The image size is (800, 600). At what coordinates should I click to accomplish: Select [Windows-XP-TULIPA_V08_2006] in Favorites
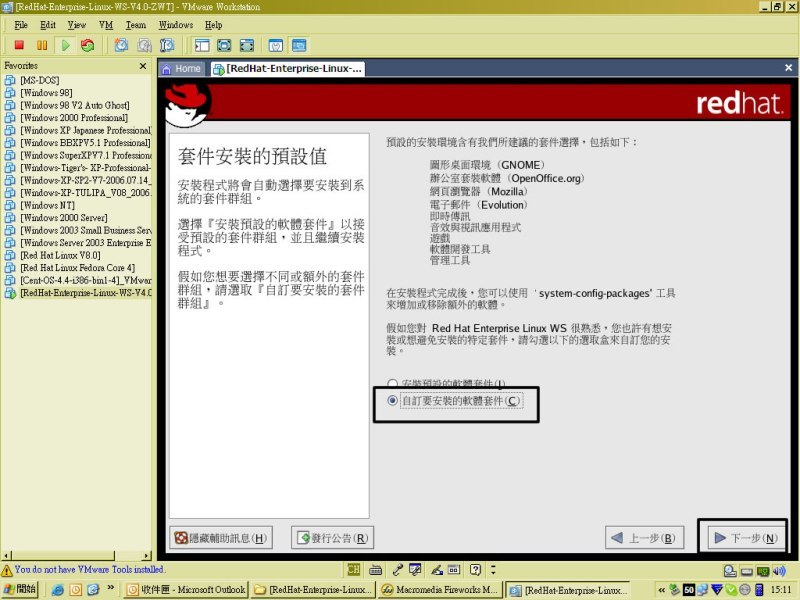[85, 193]
